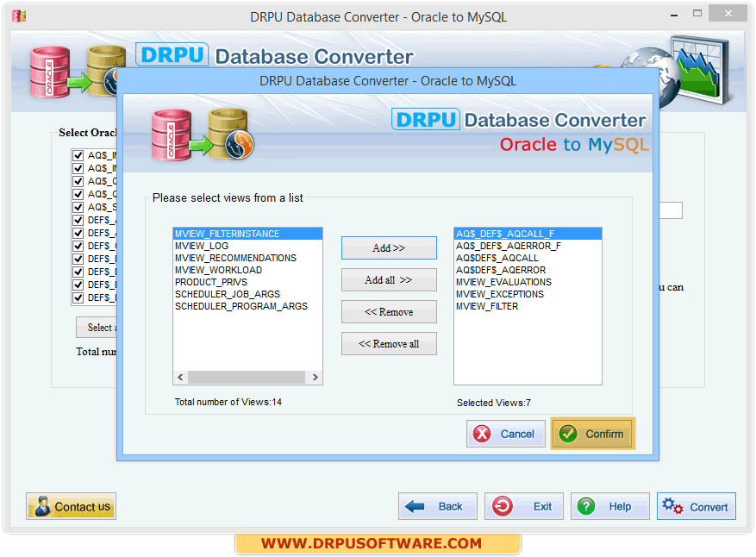Toggle the fourth AQ$_ table checkbox
756x557 pixels.
click(x=78, y=194)
